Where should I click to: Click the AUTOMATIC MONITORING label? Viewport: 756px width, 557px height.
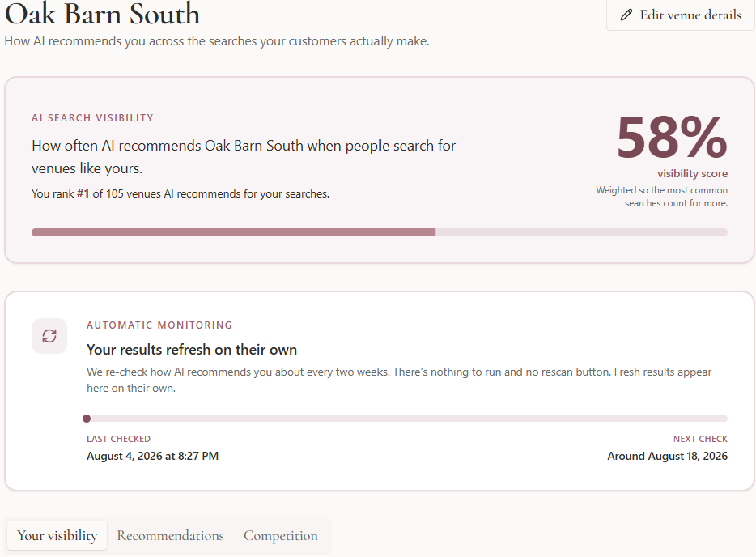[x=159, y=325]
